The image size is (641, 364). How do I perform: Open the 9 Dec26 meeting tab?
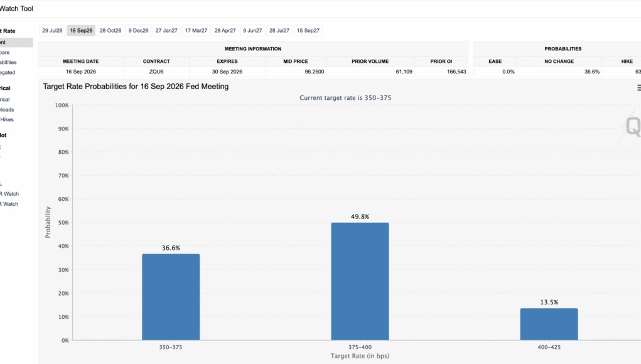138,31
